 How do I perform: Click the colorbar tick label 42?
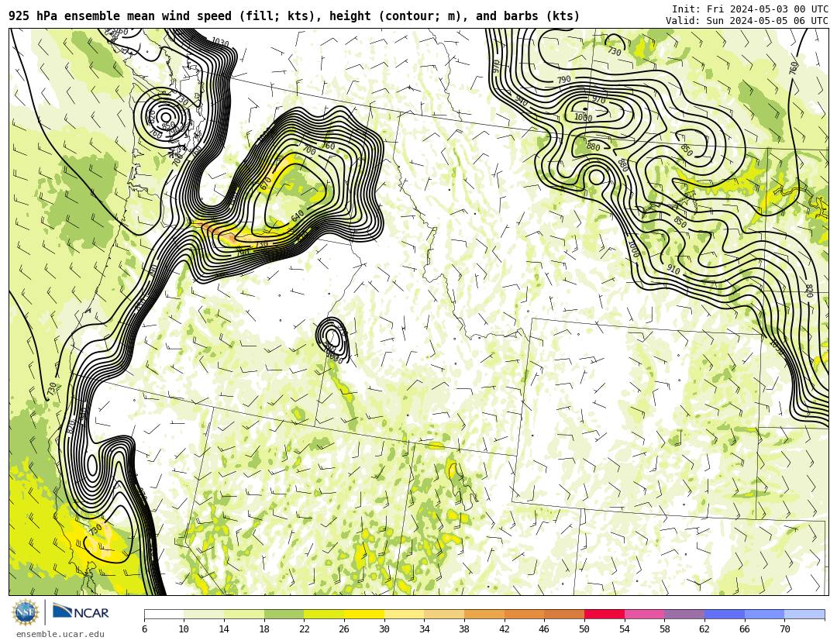tap(504, 629)
